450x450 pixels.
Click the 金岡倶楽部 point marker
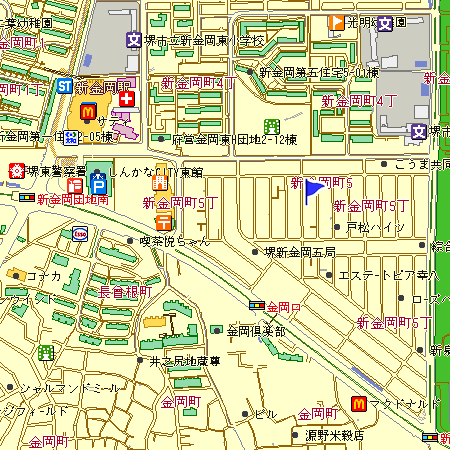(217, 331)
